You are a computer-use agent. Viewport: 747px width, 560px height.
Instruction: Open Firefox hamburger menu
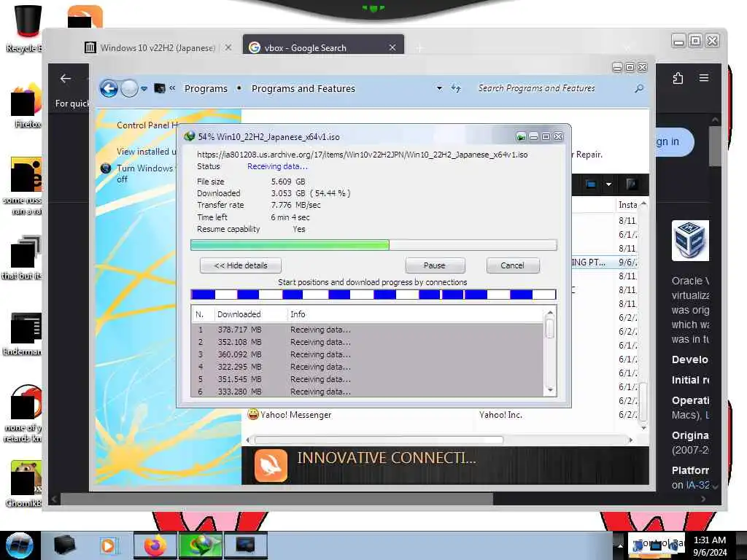[704, 77]
